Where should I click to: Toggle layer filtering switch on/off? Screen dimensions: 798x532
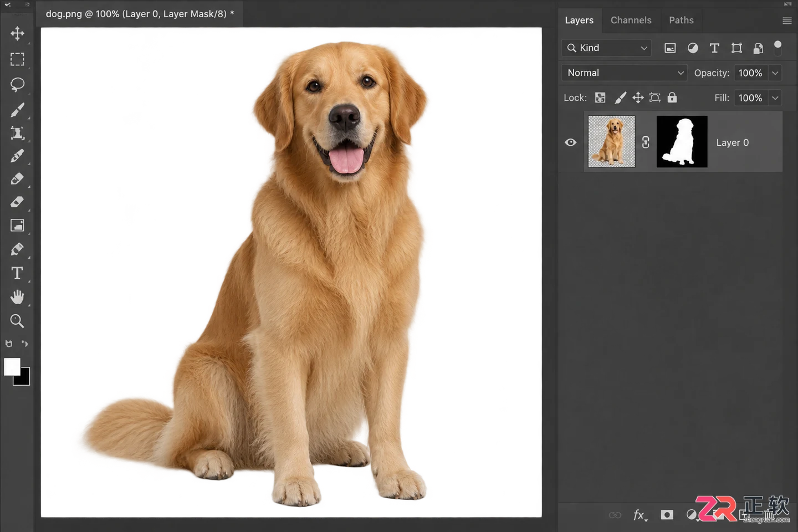(777, 47)
